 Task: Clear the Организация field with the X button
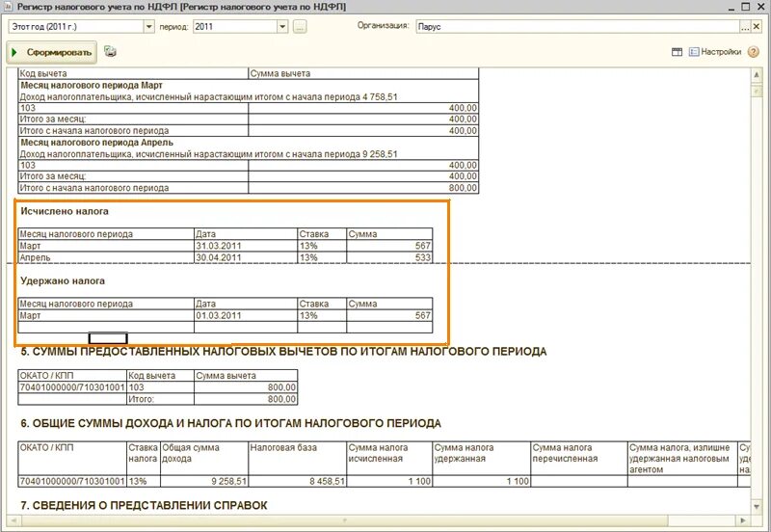click(757, 27)
